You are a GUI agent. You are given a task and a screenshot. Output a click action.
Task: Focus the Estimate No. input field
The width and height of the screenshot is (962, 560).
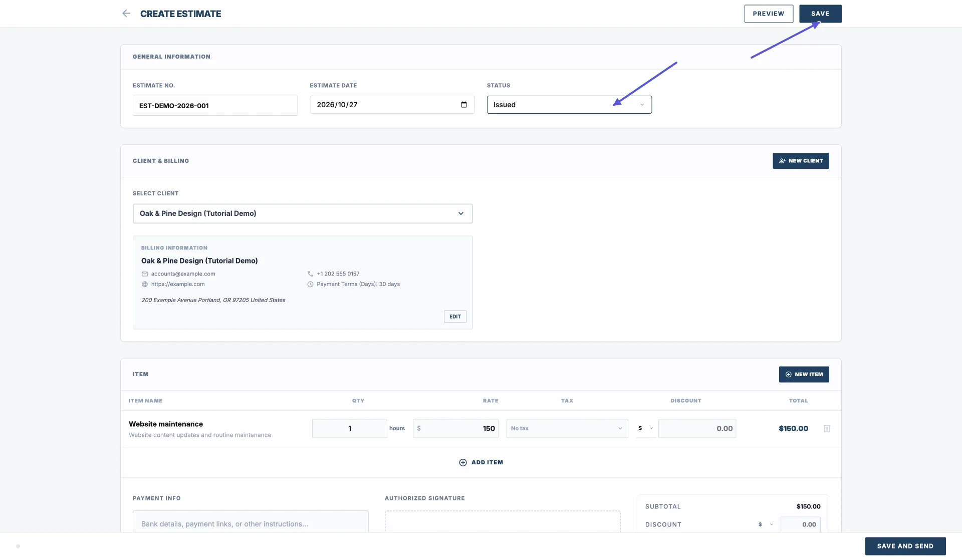click(215, 106)
